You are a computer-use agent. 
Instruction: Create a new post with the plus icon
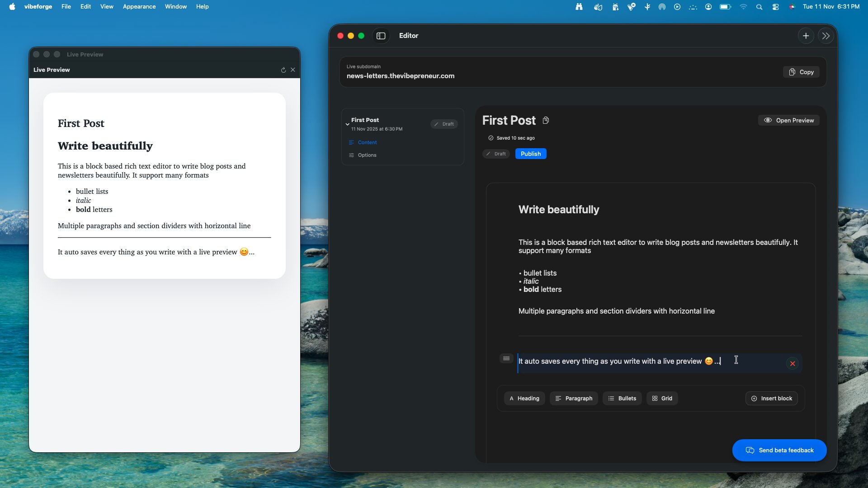806,36
